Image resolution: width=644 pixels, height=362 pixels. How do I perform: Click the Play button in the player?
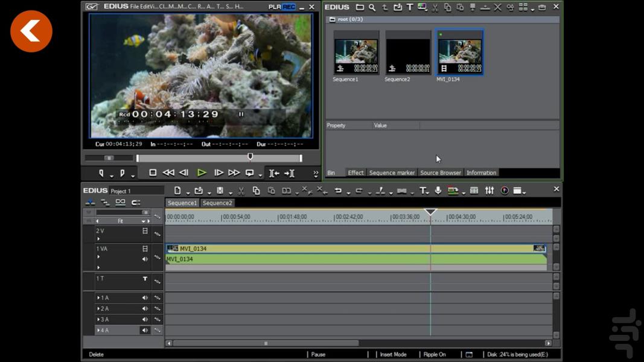tap(202, 173)
